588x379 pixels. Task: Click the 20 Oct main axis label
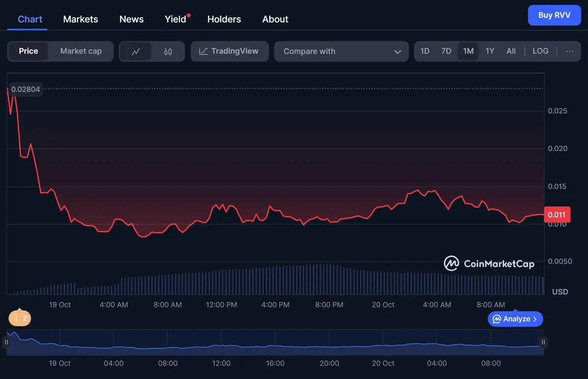[383, 305]
